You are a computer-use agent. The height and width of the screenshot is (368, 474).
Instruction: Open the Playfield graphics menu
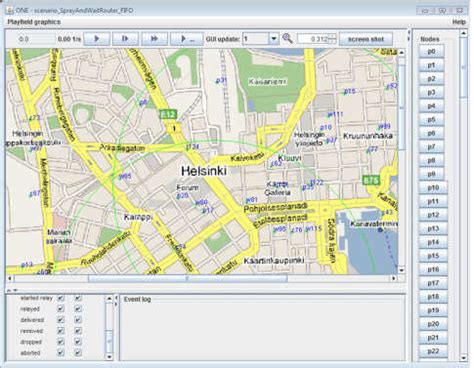point(34,22)
